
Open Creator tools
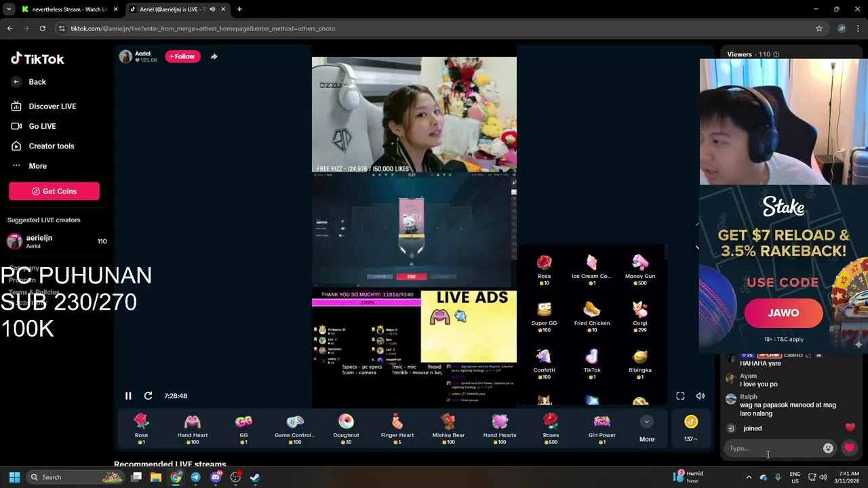43,146
